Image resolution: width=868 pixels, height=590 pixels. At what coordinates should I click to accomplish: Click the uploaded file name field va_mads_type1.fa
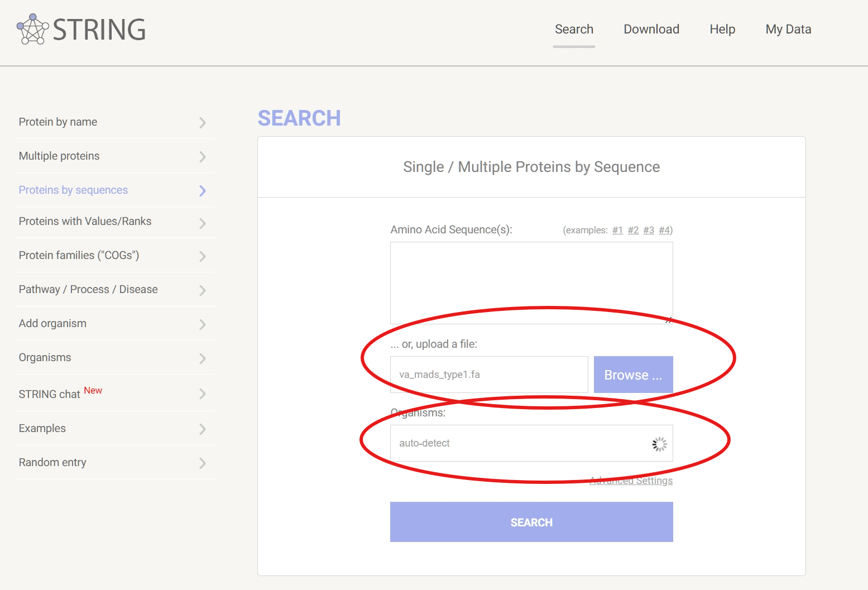(489, 375)
